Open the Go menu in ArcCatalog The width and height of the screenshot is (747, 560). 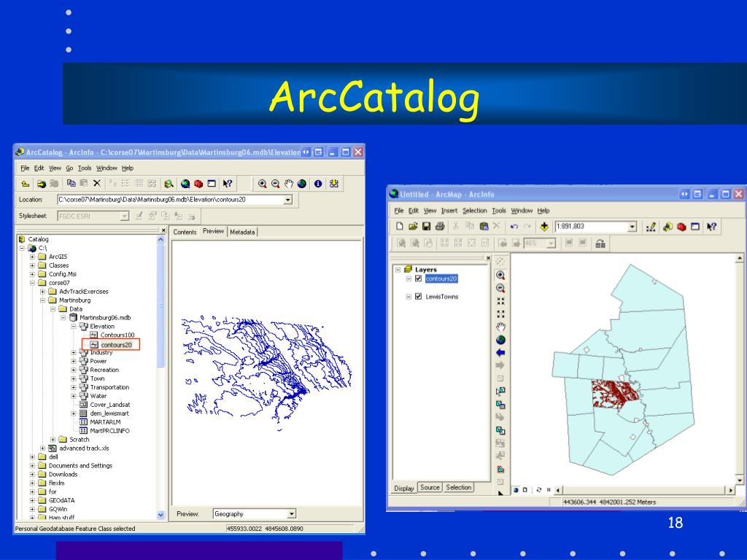tap(69, 168)
